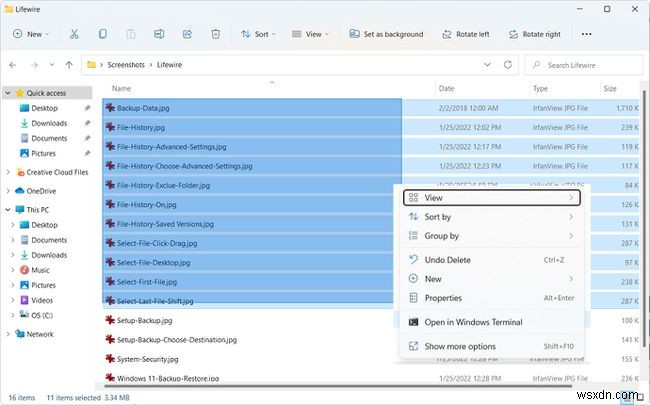The height and width of the screenshot is (405, 650).
Task: Go back with the back arrow
Action: coord(12,65)
